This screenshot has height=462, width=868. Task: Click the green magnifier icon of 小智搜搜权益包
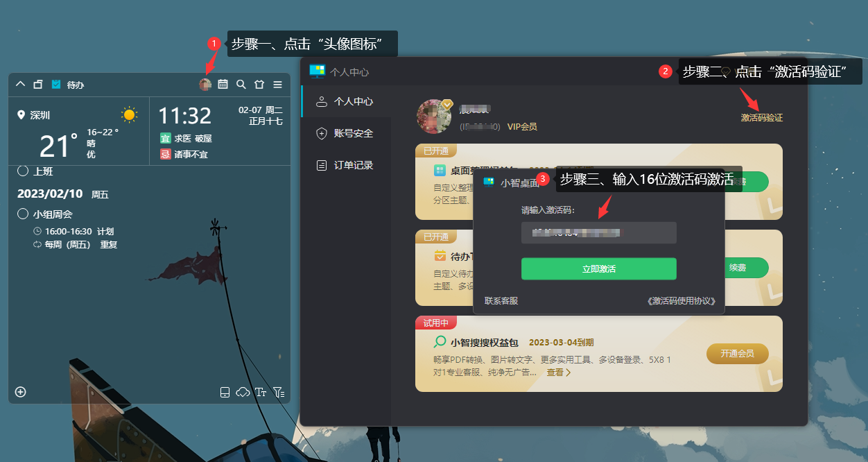click(x=440, y=342)
